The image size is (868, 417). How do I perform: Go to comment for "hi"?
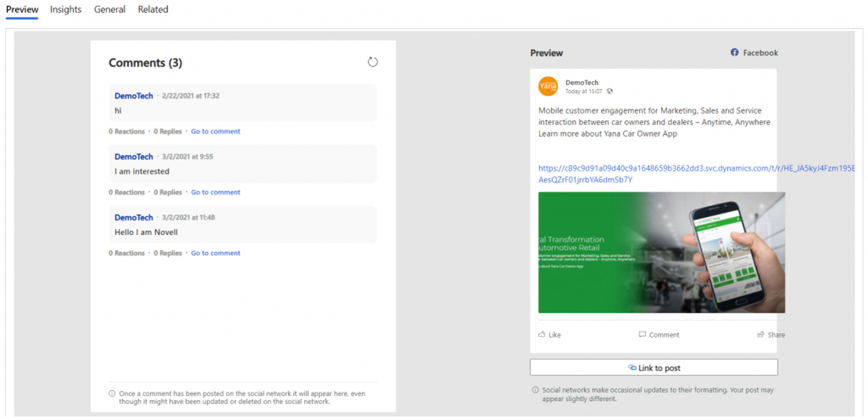[x=215, y=132]
